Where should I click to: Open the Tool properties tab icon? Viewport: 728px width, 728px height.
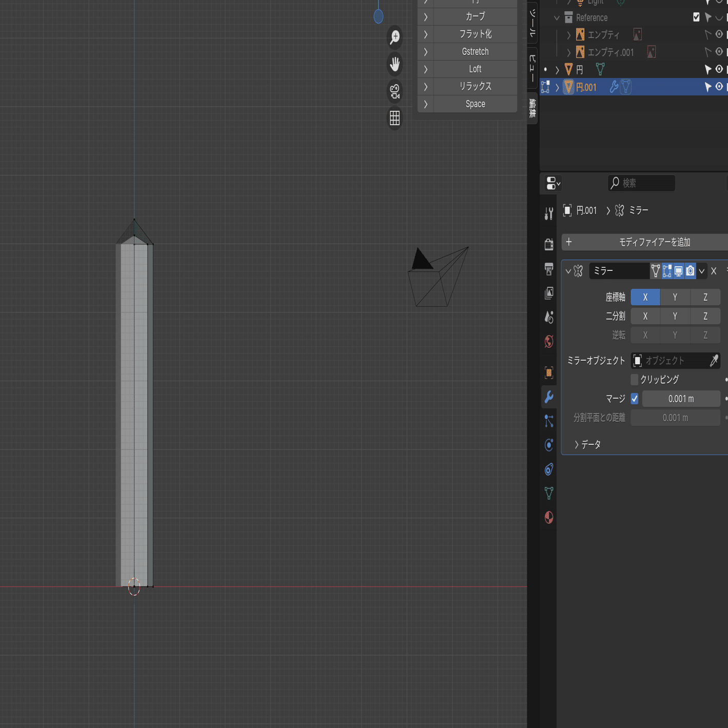click(549, 213)
